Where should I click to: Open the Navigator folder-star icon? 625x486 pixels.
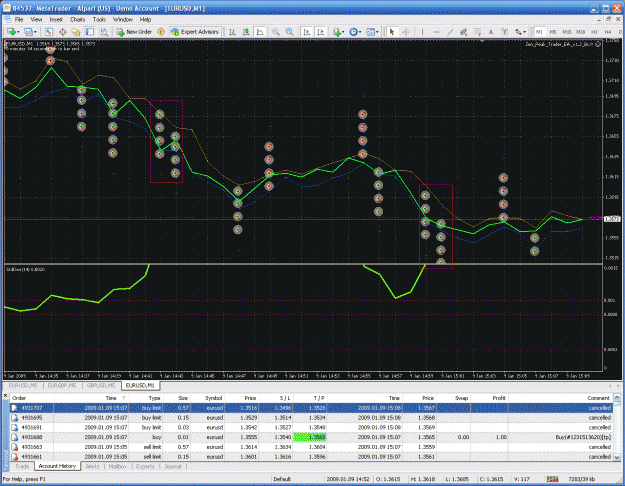point(76,32)
